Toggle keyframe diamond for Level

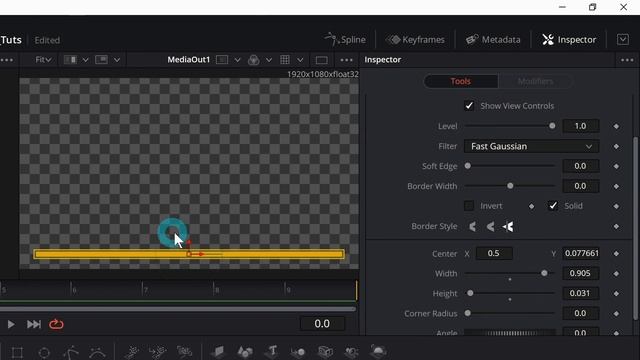[616, 127]
